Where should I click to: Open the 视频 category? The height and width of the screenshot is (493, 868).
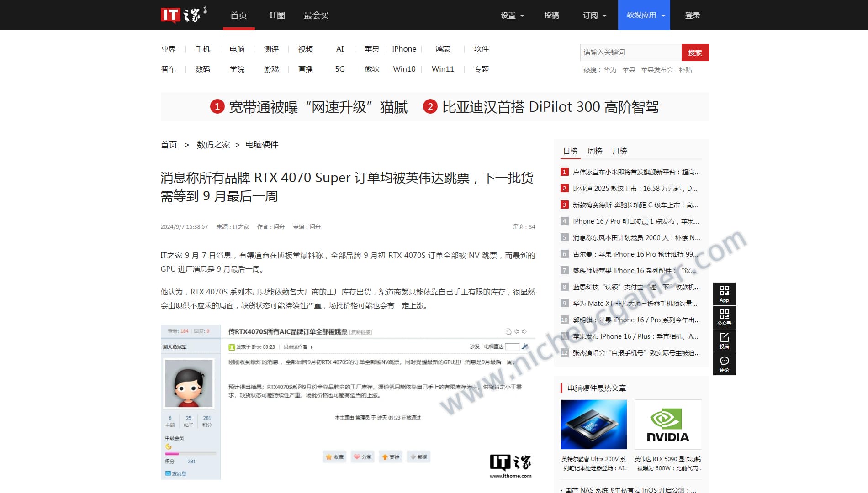tap(305, 49)
